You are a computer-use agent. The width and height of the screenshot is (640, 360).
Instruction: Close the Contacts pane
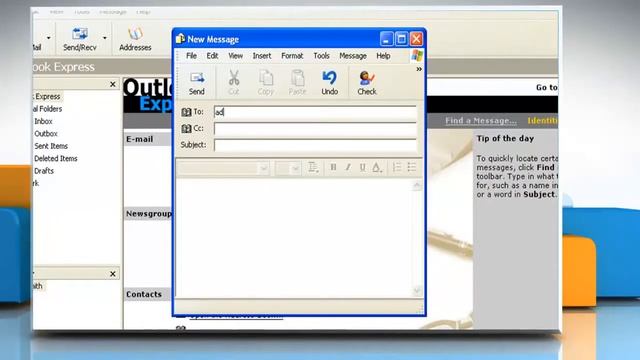click(x=113, y=274)
